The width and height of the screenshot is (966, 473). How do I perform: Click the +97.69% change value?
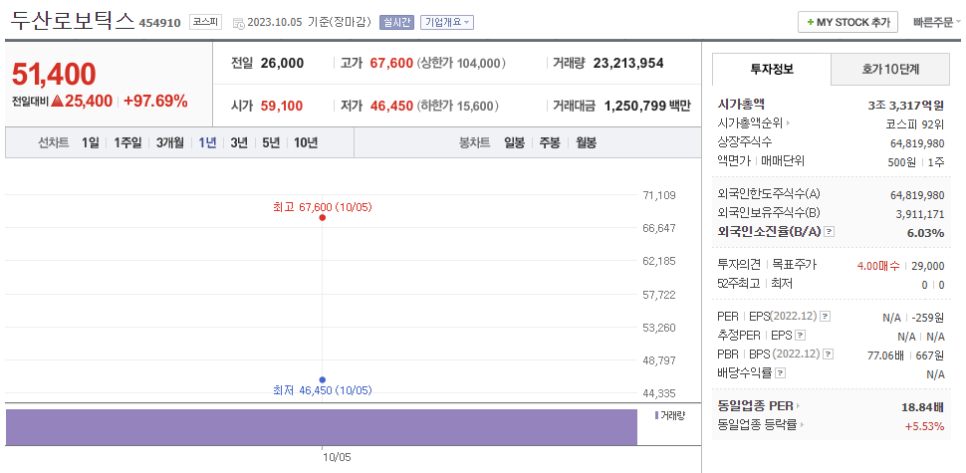point(155,102)
